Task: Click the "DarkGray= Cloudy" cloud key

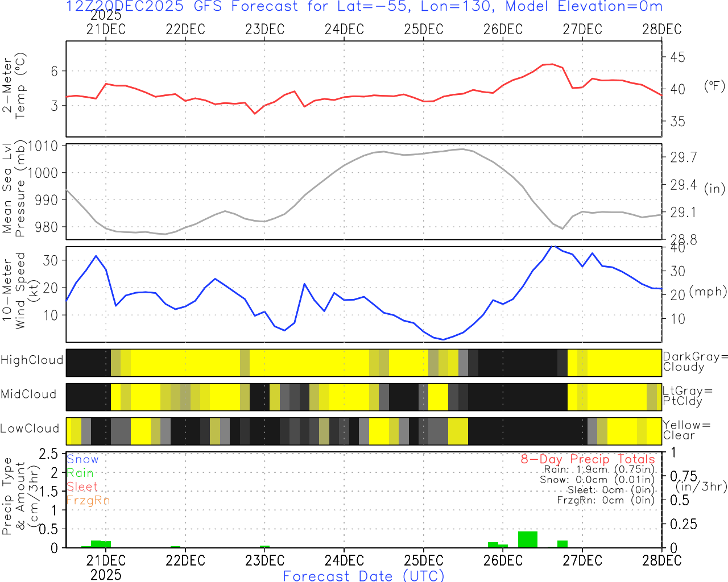Action: tap(695, 362)
